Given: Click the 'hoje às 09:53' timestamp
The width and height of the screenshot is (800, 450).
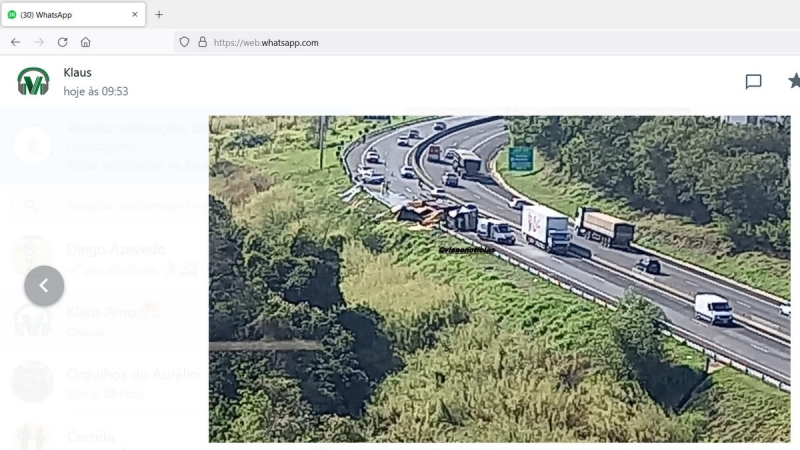Looking at the screenshot, I should [x=96, y=91].
